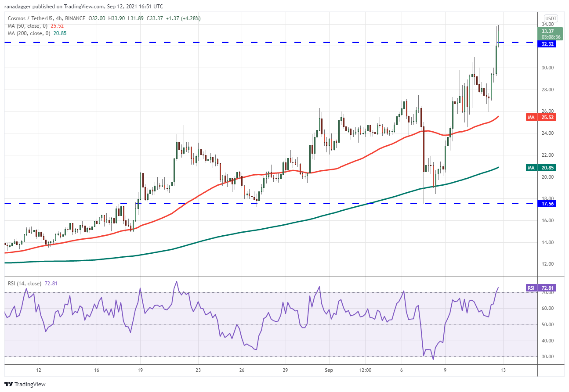This screenshot has height=392, width=569.
Task: Click the red MA 25.52 price tag
Action: coord(548,118)
